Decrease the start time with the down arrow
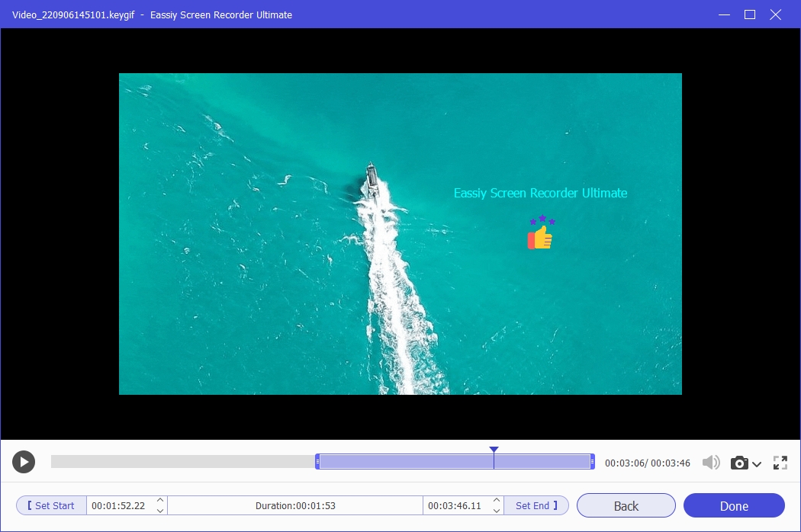This screenshot has width=801, height=532. click(160, 511)
